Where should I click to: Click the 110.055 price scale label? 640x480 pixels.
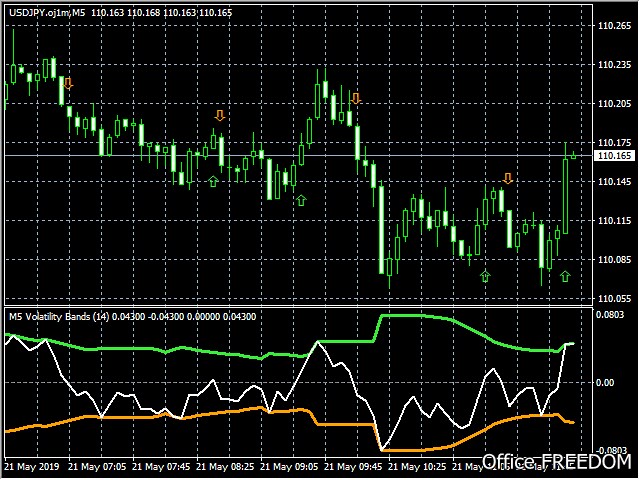614,298
